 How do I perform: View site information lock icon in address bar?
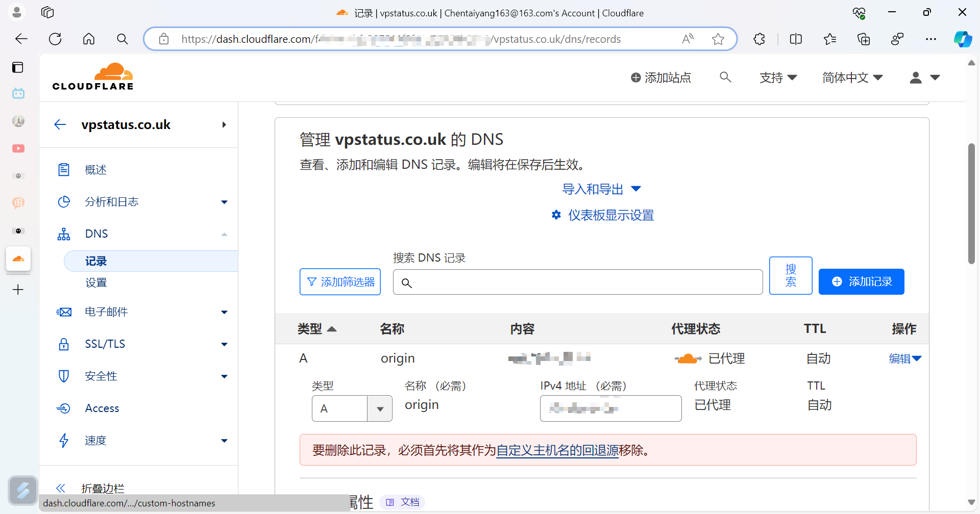[x=164, y=39]
